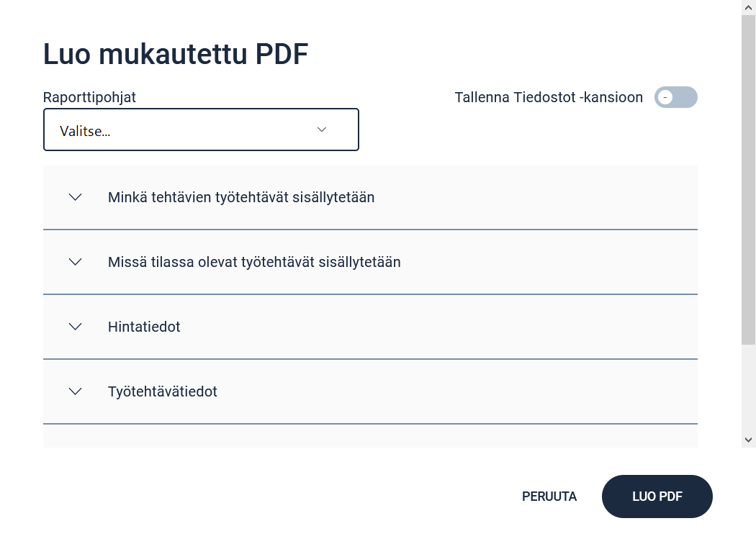Click the scrollbar up arrow

point(749,7)
